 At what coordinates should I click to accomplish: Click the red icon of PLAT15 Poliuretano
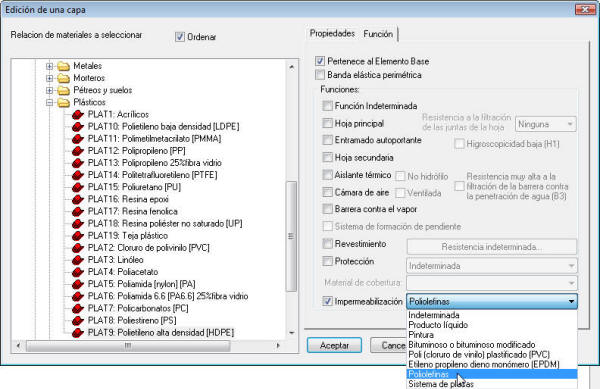(x=78, y=187)
